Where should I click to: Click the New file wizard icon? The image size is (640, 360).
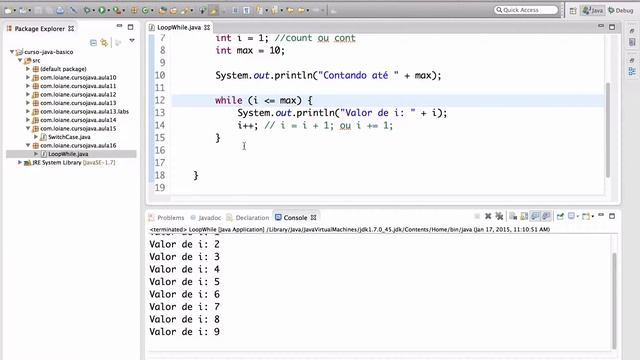8,10
